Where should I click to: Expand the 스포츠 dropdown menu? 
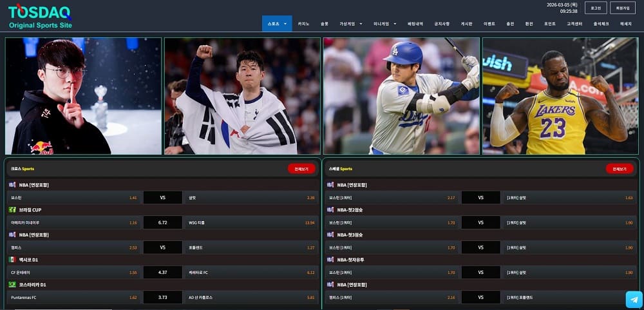coord(277,24)
